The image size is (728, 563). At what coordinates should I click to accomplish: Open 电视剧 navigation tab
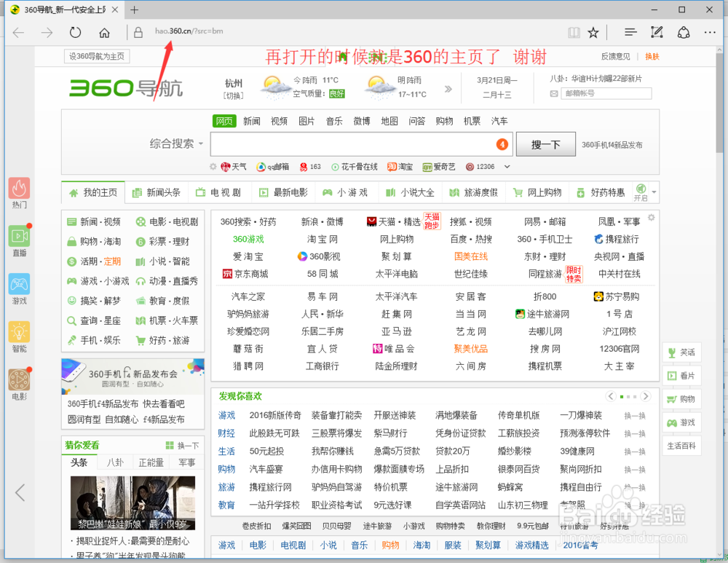pyautogui.click(x=219, y=192)
